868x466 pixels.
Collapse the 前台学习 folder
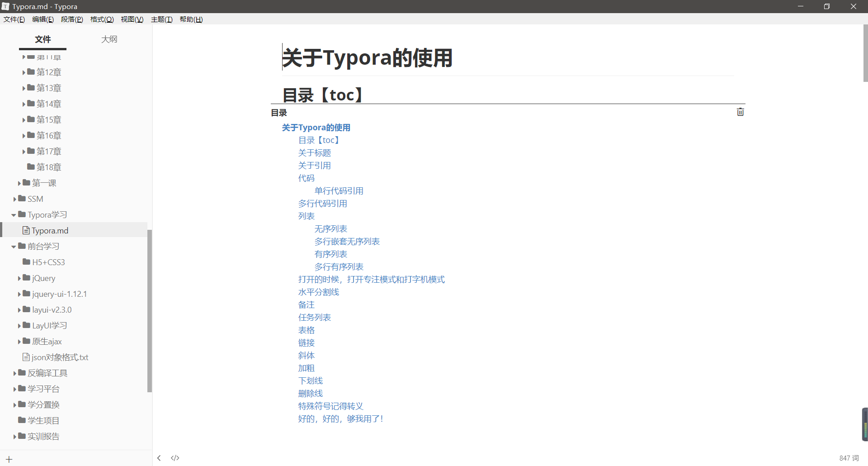(x=14, y=247)
